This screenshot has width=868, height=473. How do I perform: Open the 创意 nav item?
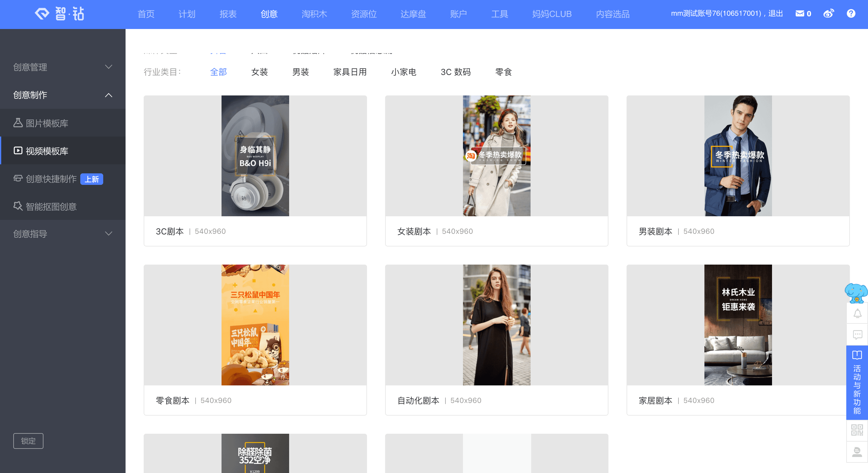tap(269, 14)
